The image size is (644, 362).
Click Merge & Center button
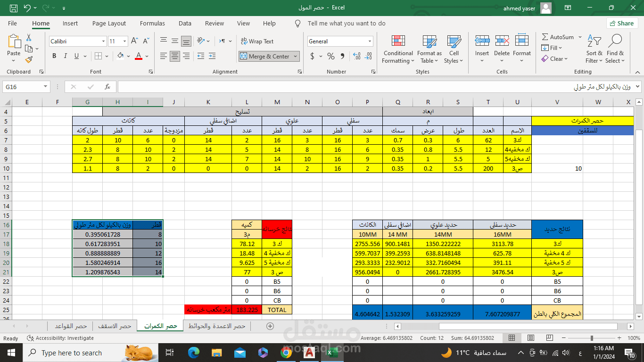click(x=265, y=56)
